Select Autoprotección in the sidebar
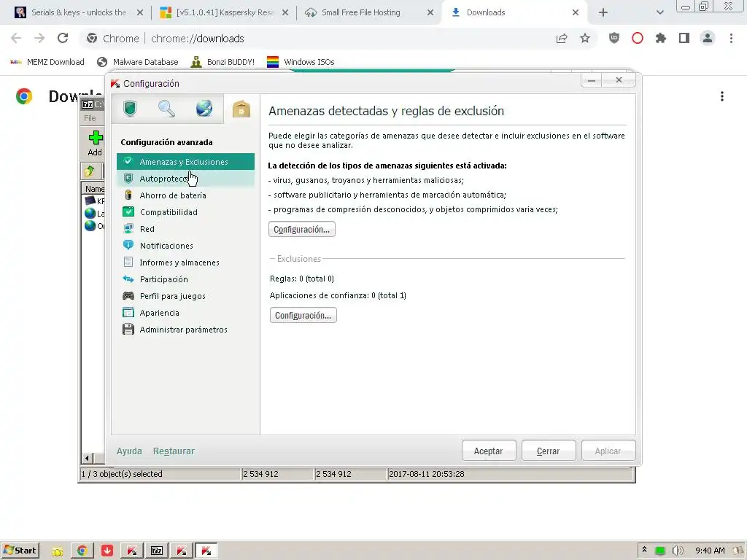 tap(185, 179)
